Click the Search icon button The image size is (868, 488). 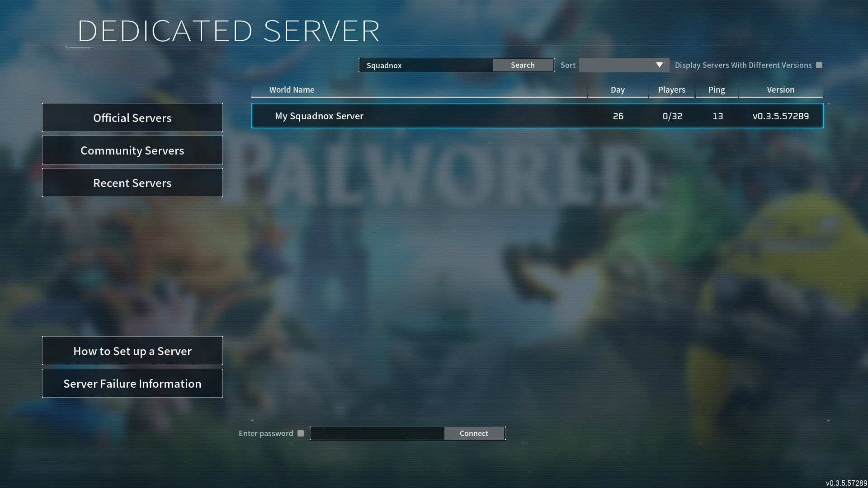tap(522, 65)
